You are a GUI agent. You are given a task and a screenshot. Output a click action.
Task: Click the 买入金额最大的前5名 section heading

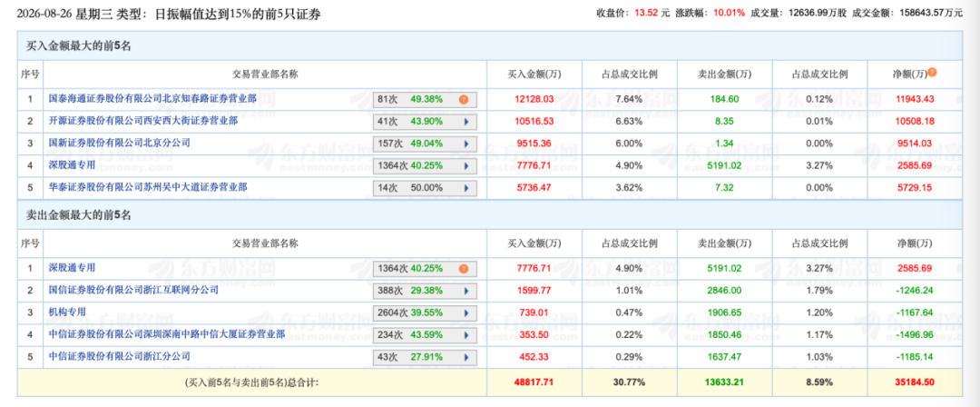78,45
